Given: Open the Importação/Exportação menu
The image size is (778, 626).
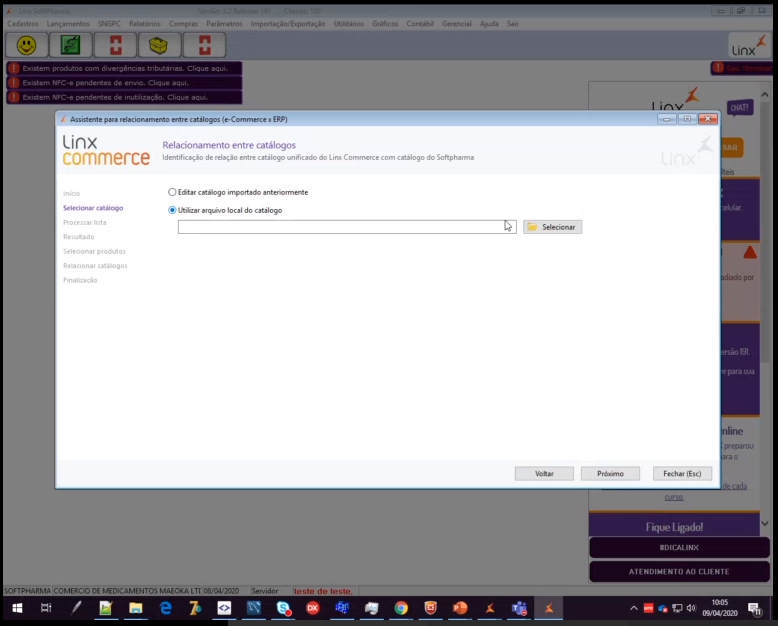Looking at the screenshot, I should [x=288, y=24].
